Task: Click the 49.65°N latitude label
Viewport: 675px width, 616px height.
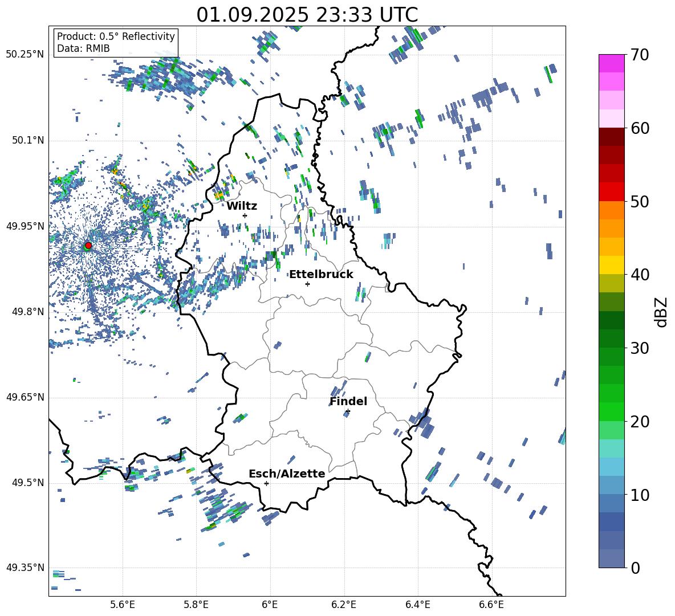Action: point(25,397)
